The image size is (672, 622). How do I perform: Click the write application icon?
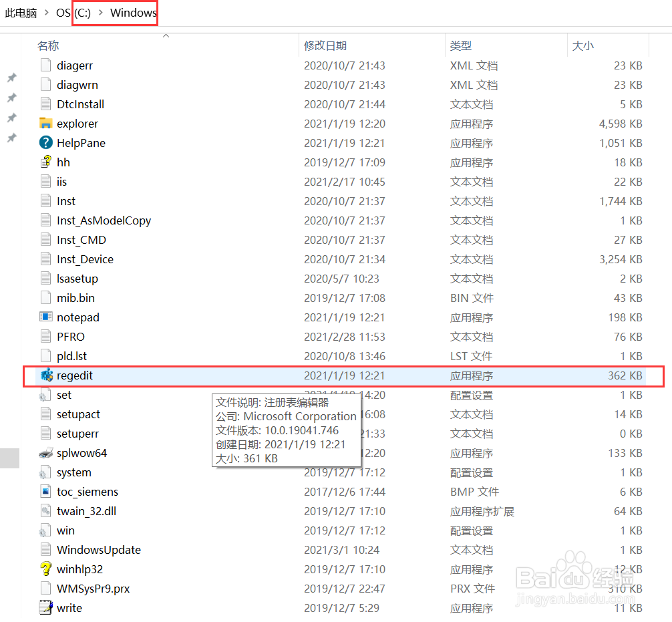[46, 608]
